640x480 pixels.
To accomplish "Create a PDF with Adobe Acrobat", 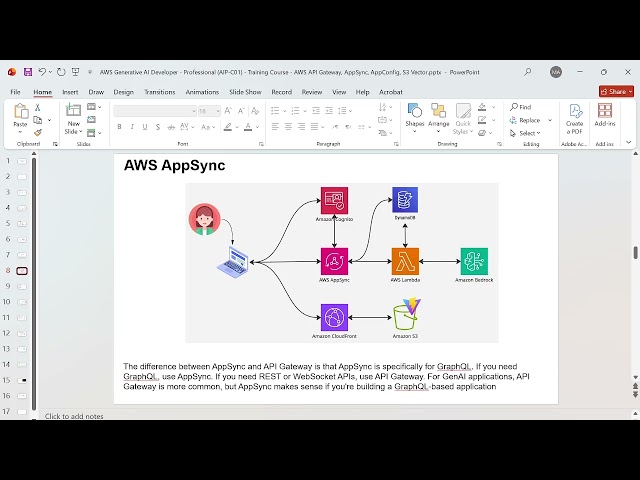I will 574,119.
